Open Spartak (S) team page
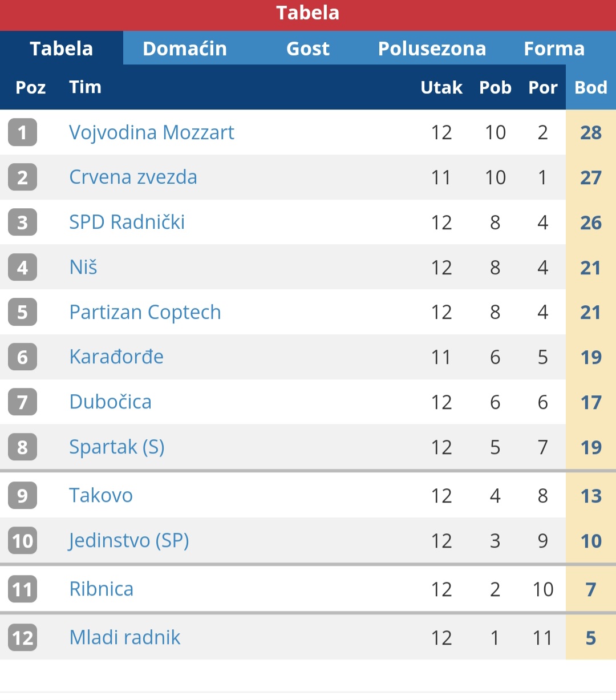This screenshot has width=616, height=700. pyautogui.click(x=117, y=447)
